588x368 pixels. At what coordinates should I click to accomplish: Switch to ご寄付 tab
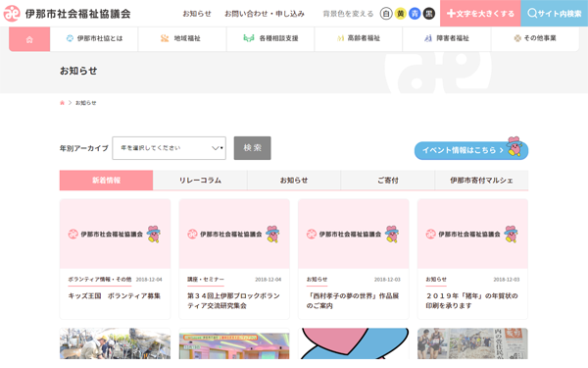click(x=388, y=181)
